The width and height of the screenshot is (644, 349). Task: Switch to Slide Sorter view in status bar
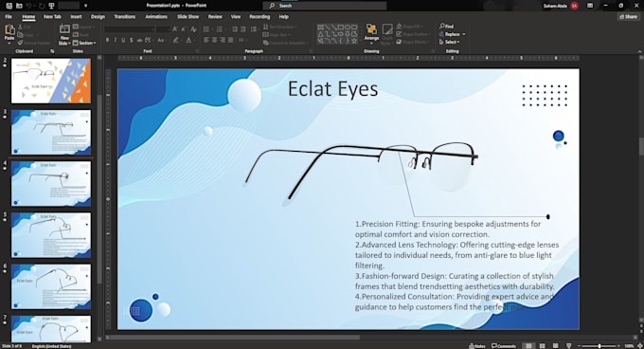click(542, 346)
